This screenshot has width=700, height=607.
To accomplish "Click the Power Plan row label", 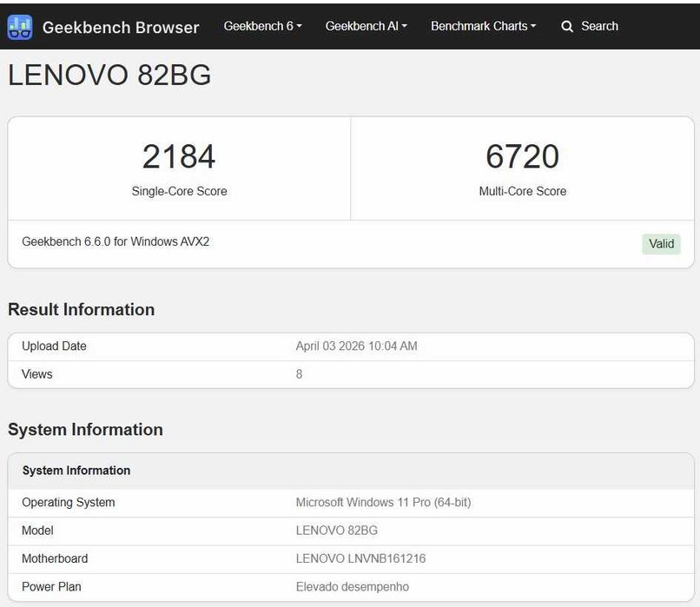I will point(51,586).
